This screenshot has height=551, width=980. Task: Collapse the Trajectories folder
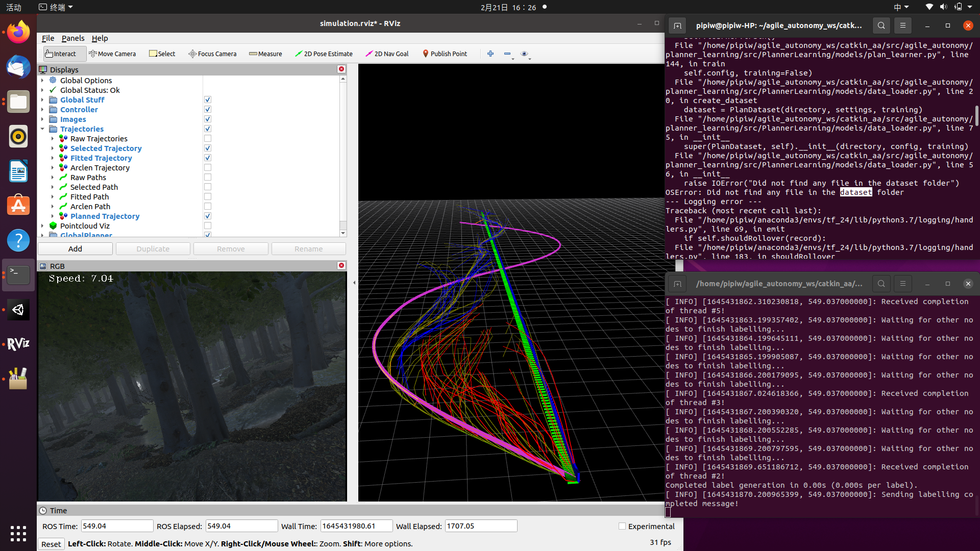[42, 129]
